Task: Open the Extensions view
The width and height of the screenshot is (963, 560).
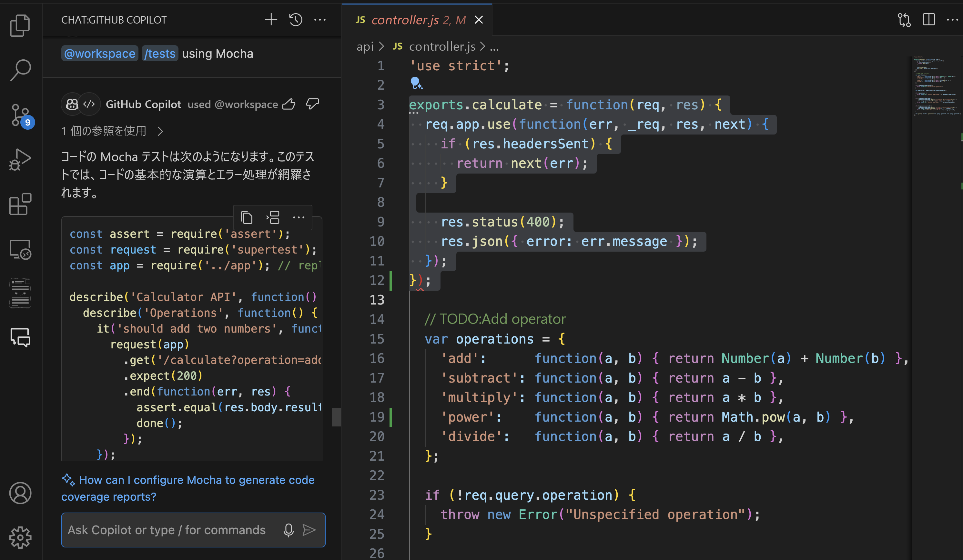Action: pos(20,204)
